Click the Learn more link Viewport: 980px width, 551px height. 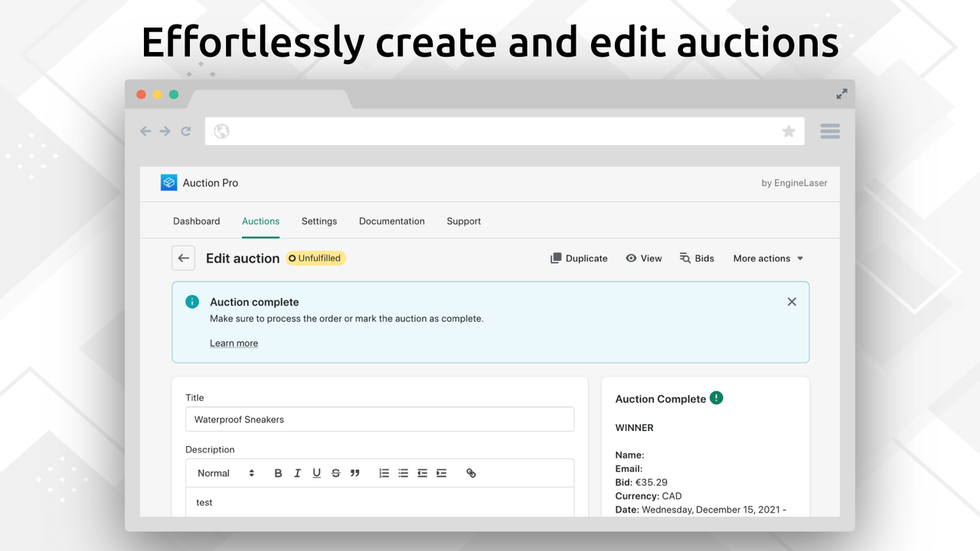tap(234, 343)
